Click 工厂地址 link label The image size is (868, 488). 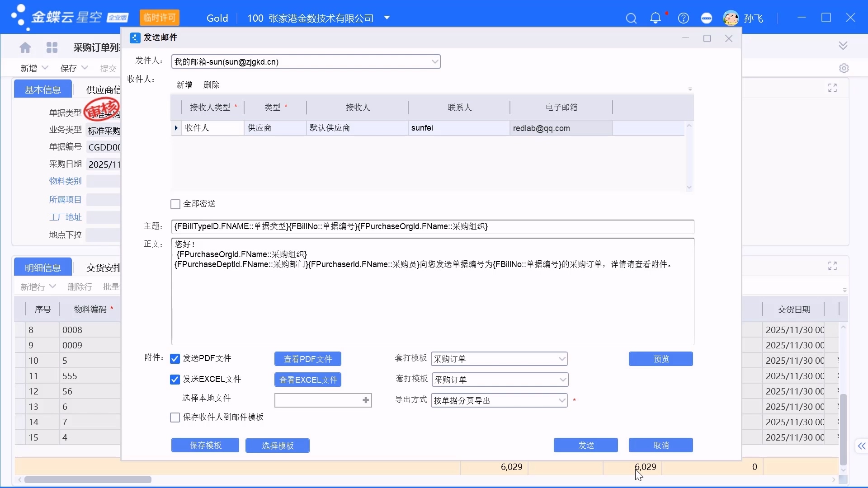[x=66, y=217]
